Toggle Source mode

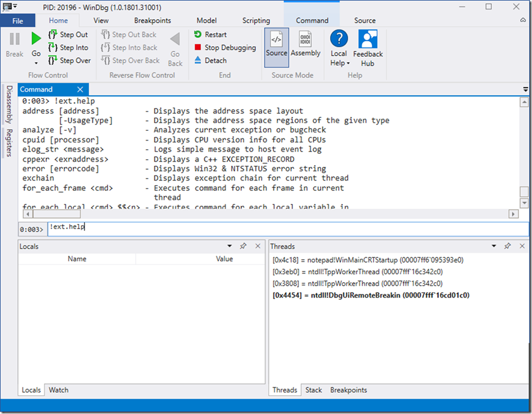(277, 47)
